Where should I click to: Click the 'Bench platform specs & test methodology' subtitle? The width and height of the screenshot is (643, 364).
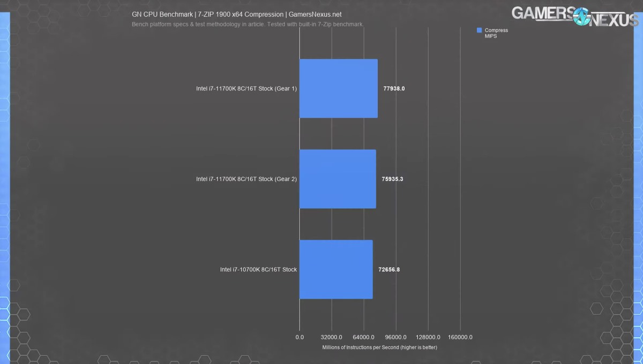(248, 25)
